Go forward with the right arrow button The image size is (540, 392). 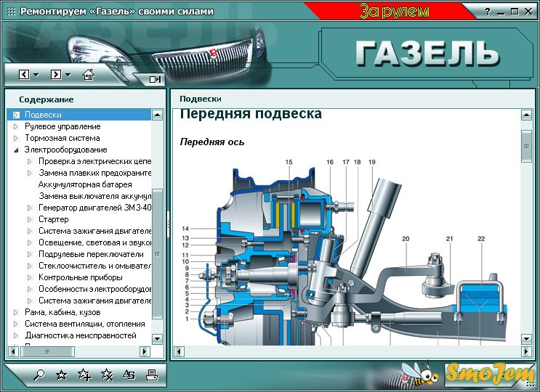[x=55, y=74]
